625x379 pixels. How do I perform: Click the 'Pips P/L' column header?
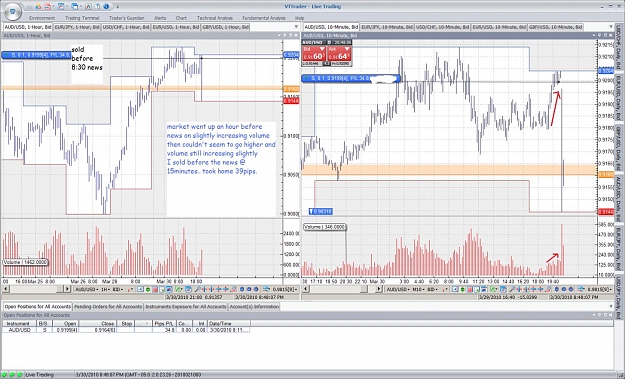point(164,323)
